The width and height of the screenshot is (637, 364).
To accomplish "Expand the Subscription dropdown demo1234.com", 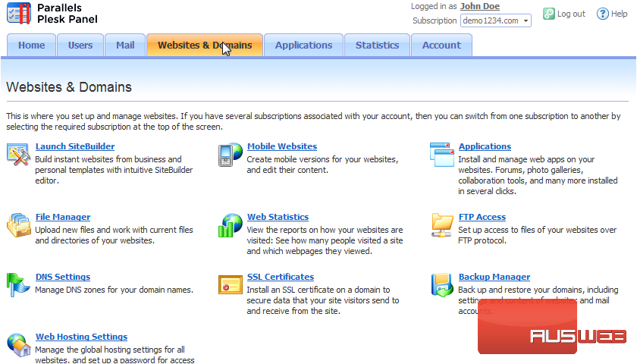I will (x=495, y=20).
